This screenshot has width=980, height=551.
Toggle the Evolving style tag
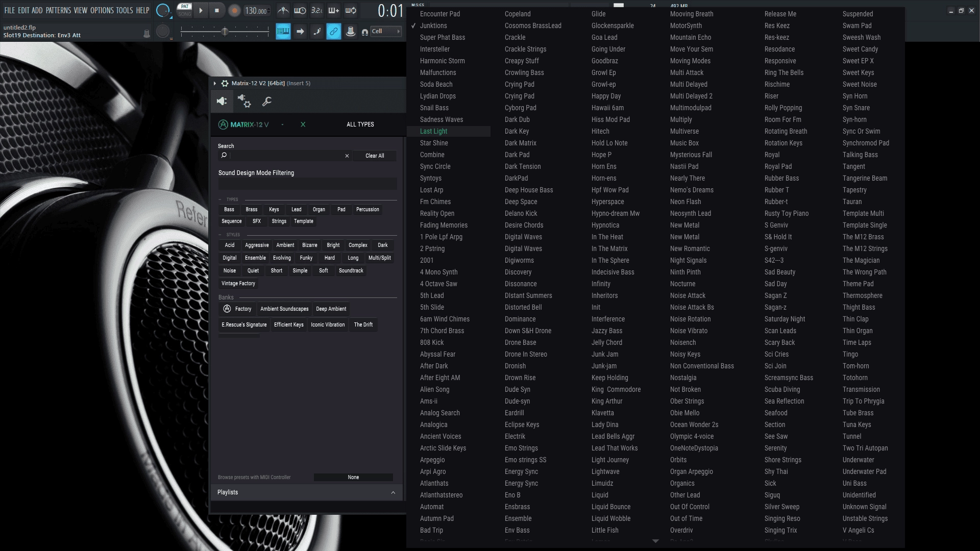click(x=282, y=258)
